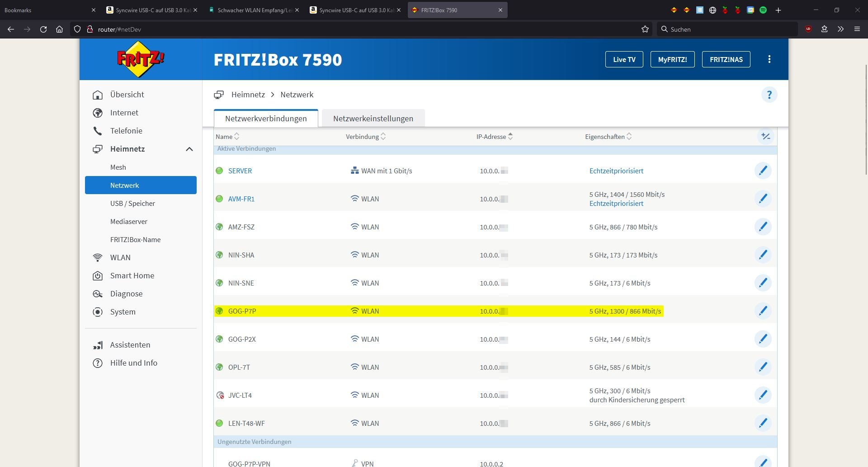Reload the router page
The width and height of the screenshot is (868, 467).
tap(43, 29)
